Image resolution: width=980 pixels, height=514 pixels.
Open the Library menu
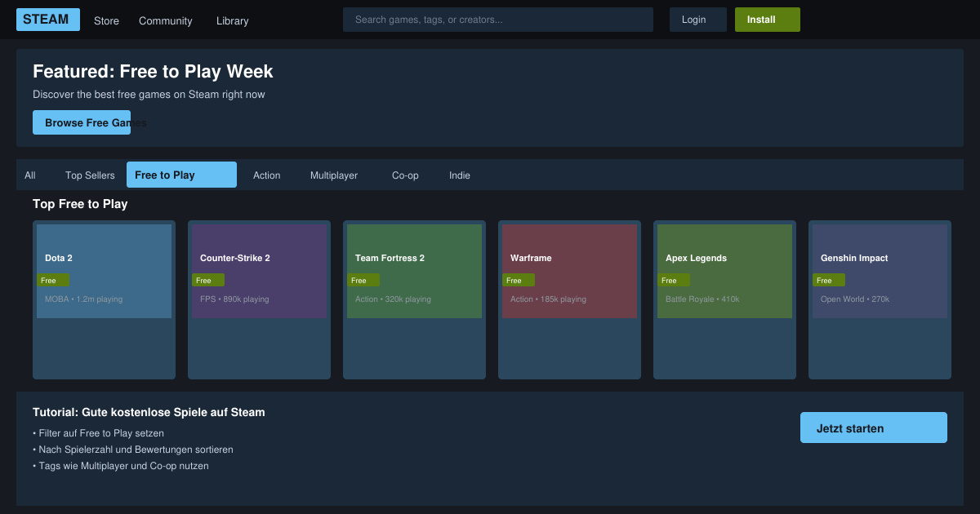coord(233,20)
